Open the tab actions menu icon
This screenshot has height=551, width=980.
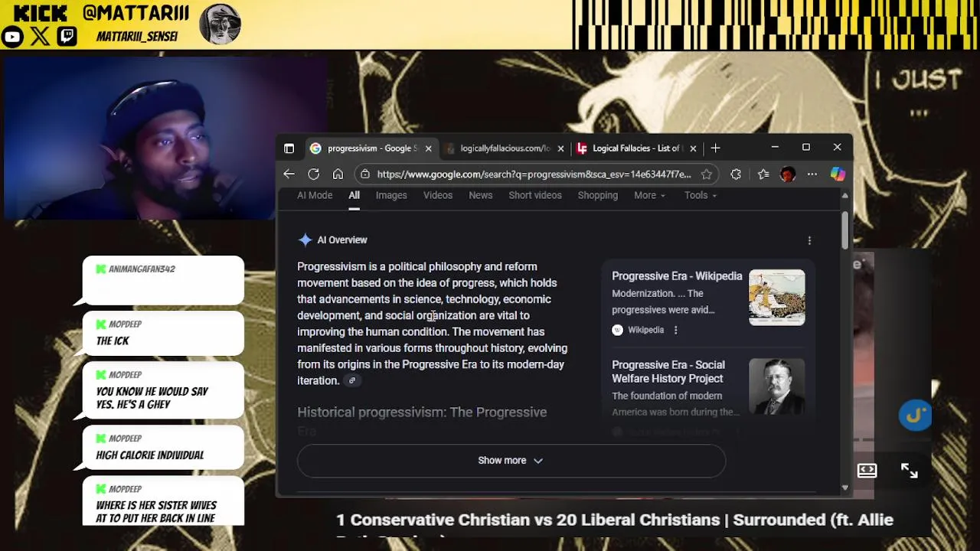[x=289, y=148]
